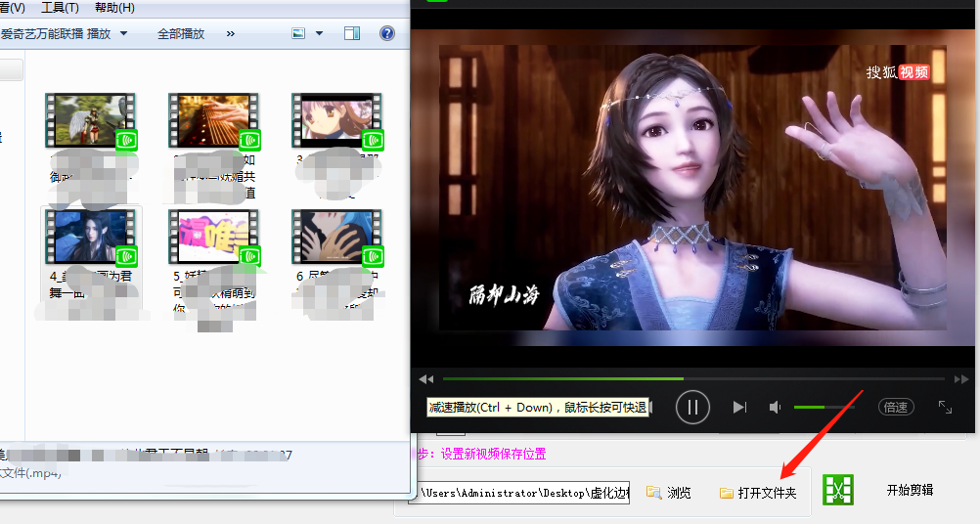Click the 搜狐视频 logo in the video
The image size is (980, 524).
click(x=898, y=72)
